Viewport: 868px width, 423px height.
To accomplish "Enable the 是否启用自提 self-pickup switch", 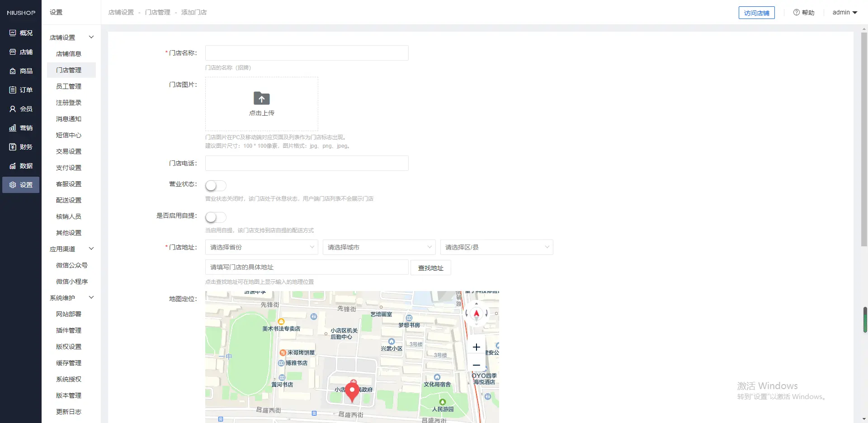I will coord(216,217).
